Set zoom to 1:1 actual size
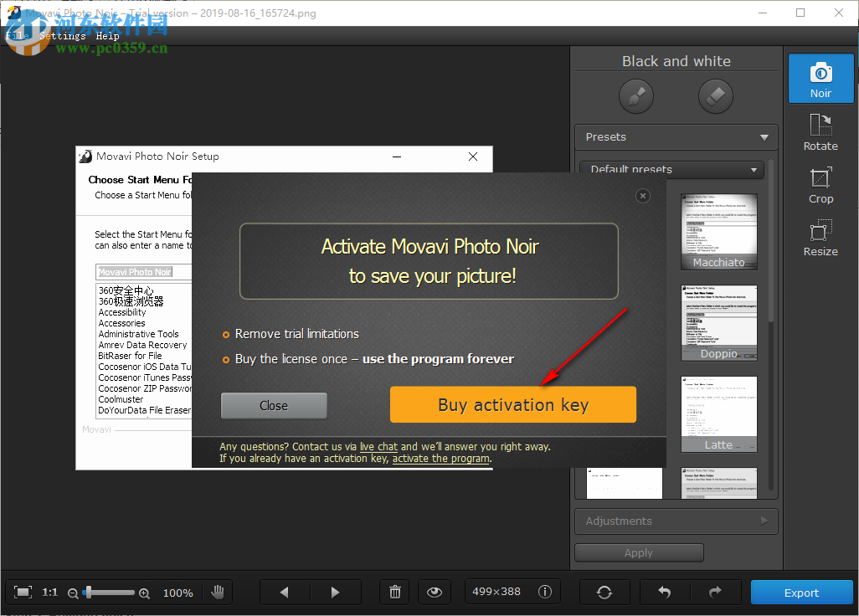This screenshot has height=616, width=859. point(49,592)
